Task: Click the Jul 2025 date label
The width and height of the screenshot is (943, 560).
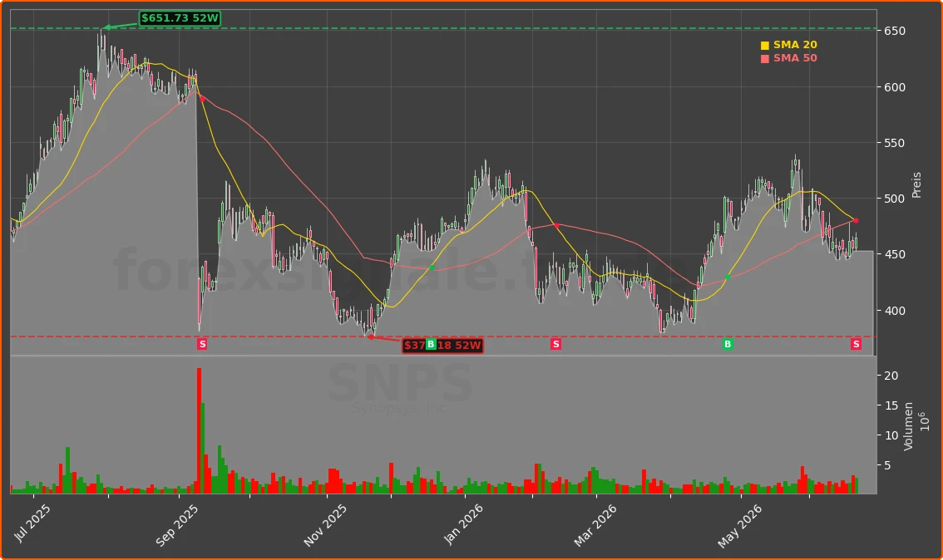Action: click(x=32, y=523)
